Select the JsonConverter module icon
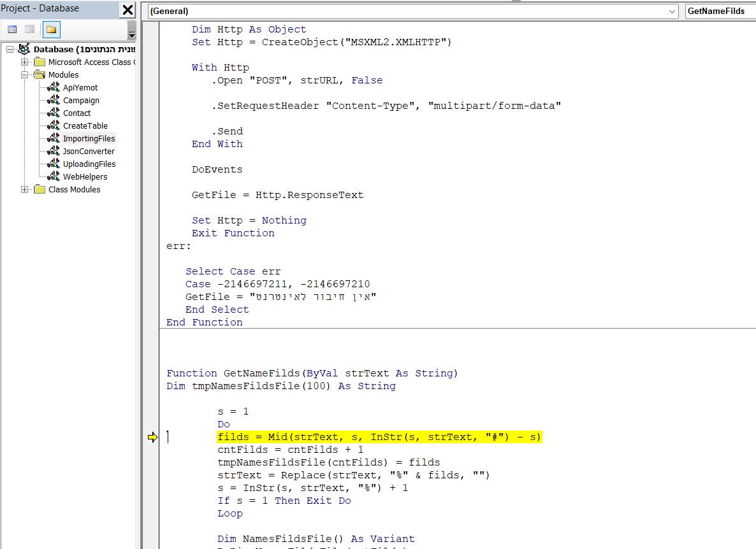 [x=54, y=152]
